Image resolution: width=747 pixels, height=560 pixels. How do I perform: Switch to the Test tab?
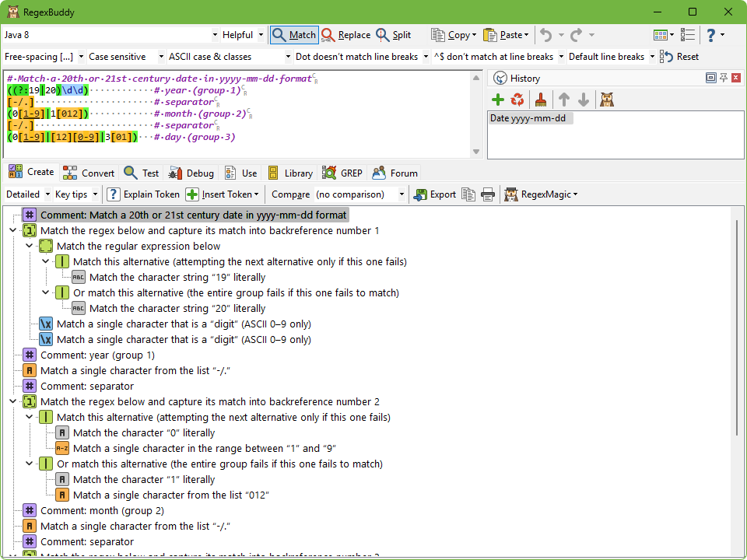tap(141, 173)
